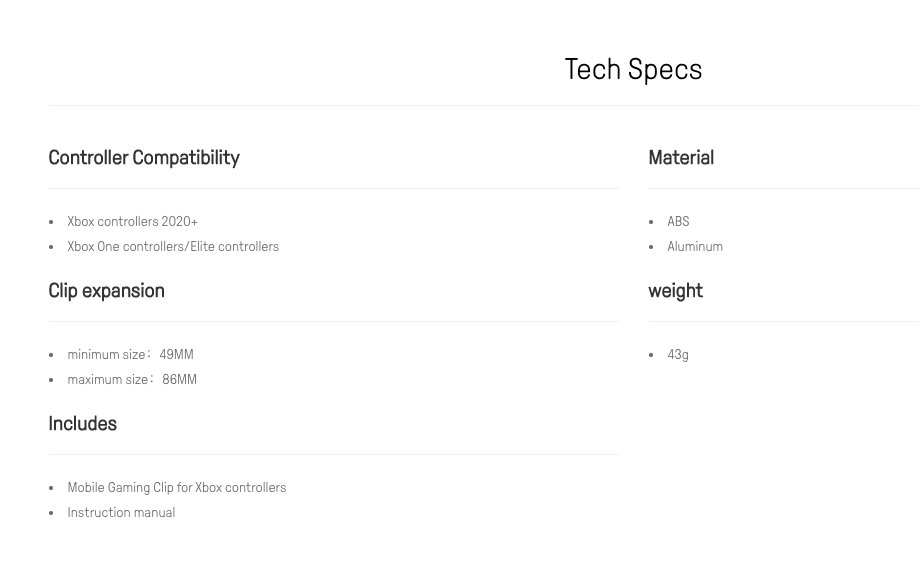Select the Material section heading
The width and height of the screenshot is (919, 562).
[x=680, y=158]
